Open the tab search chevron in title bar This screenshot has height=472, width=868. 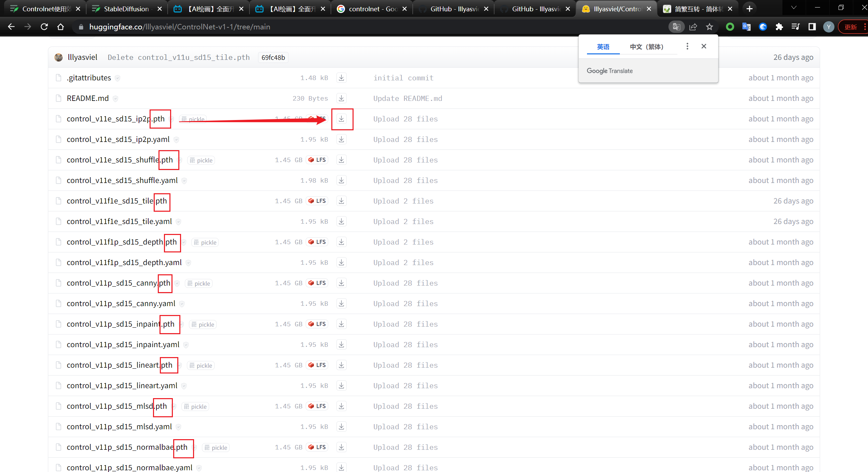[794, 8]
